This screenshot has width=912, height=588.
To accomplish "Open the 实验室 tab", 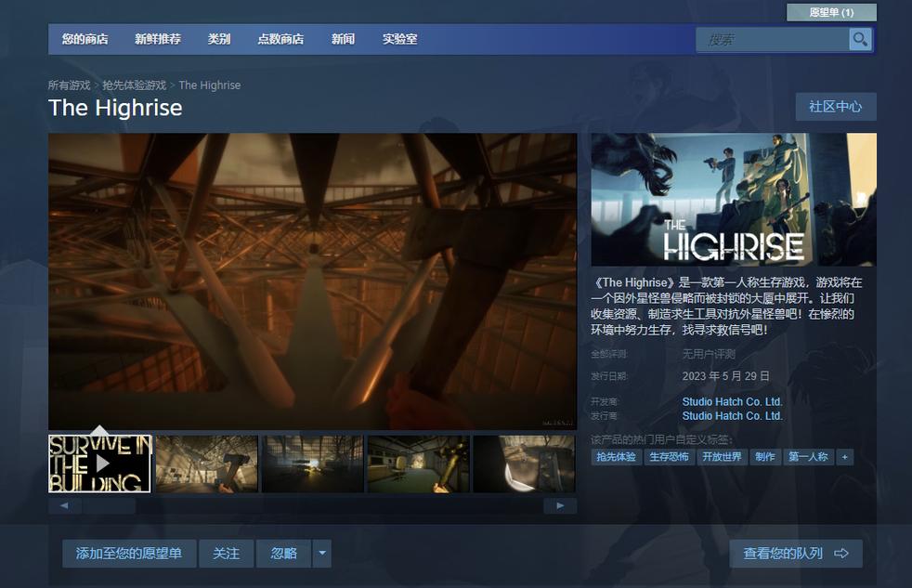I will pos(399,39).
